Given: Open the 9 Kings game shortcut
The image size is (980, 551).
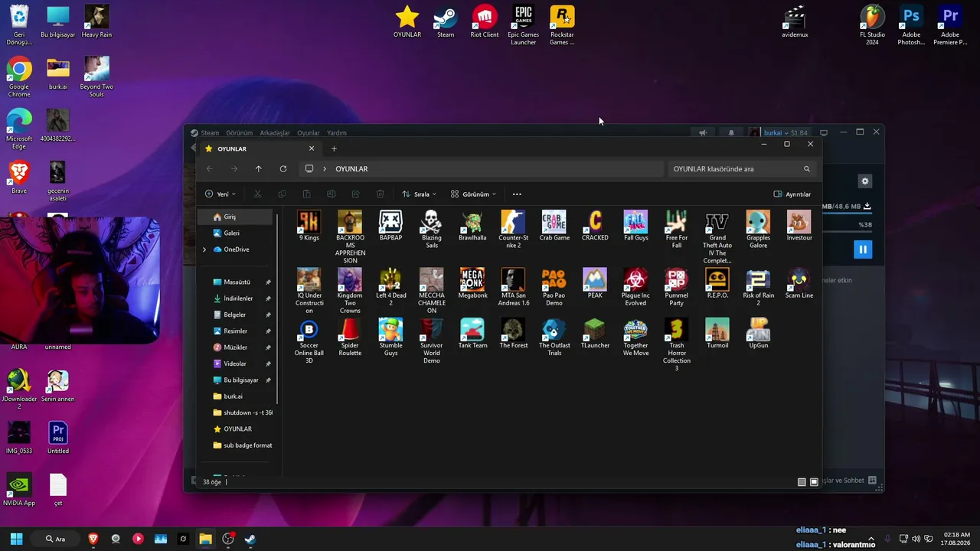Looking at the screenshot, I should tap(309, 226).
